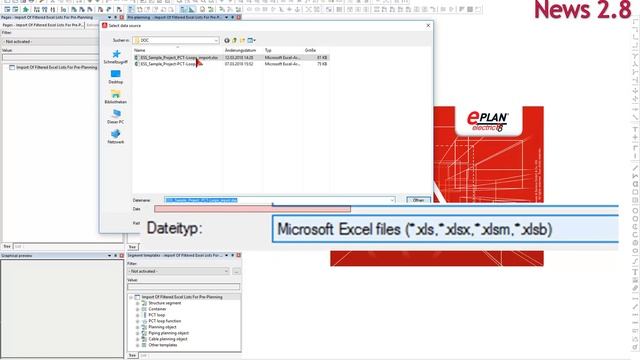The height and width of the screenshot is (360, 640).
Task: Select the file dated 12.03.2018 14:20
Action: (231, 58)
